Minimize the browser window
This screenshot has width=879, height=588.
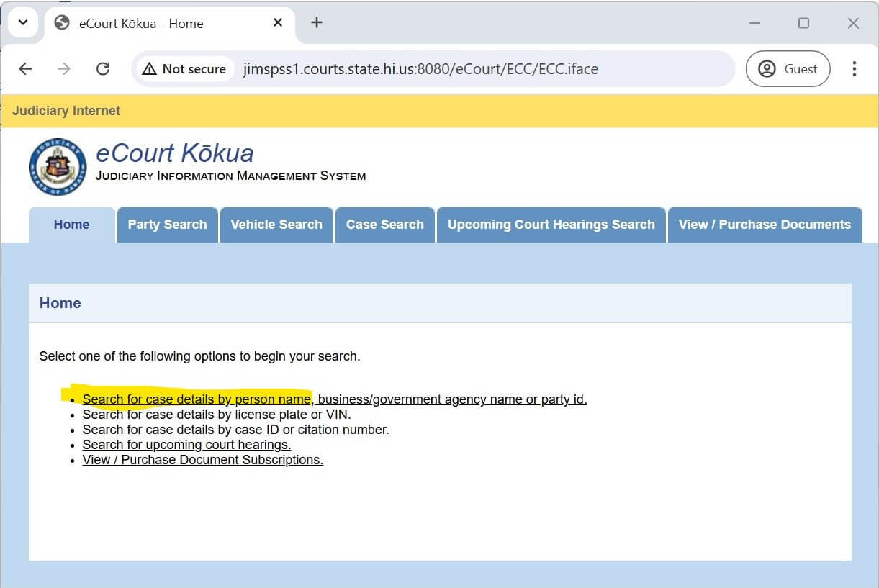click(755, 23)
